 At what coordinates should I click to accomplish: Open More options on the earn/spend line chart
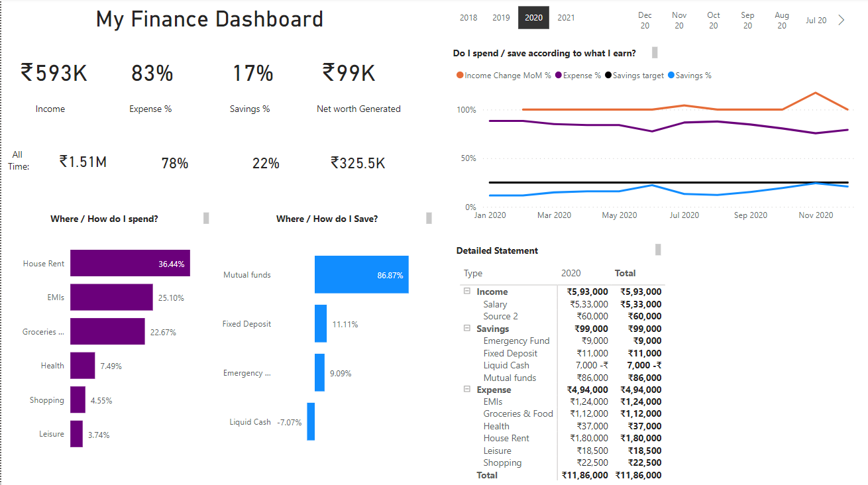(655, 52)
